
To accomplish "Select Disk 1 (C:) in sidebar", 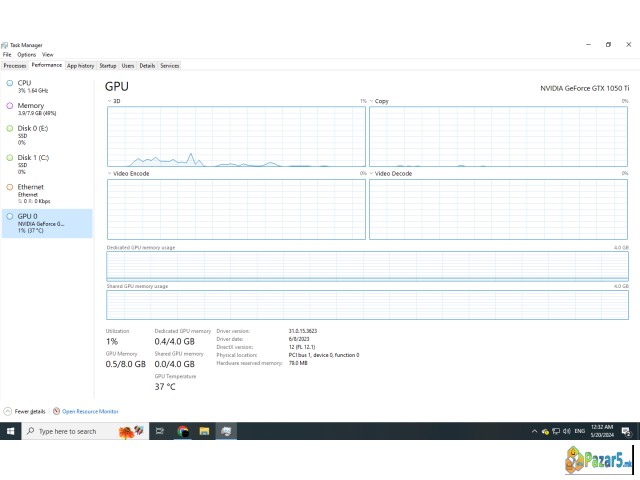I will pyautogui.click(x=32, y=158).
